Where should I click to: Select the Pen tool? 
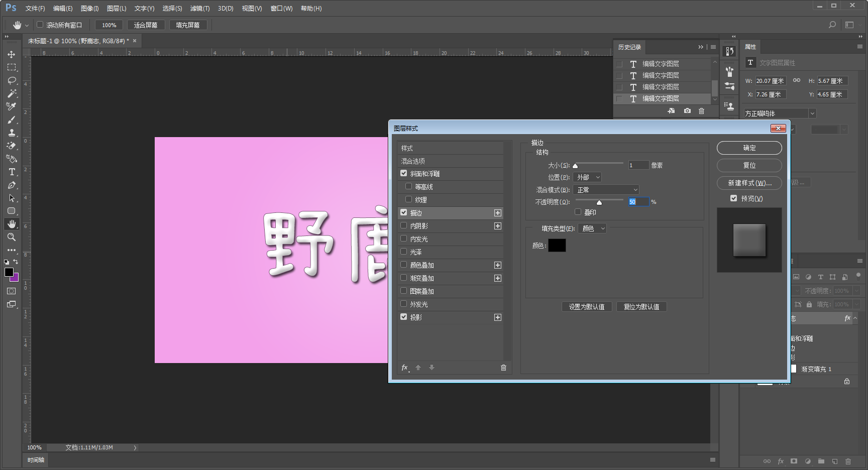[12, 185]
